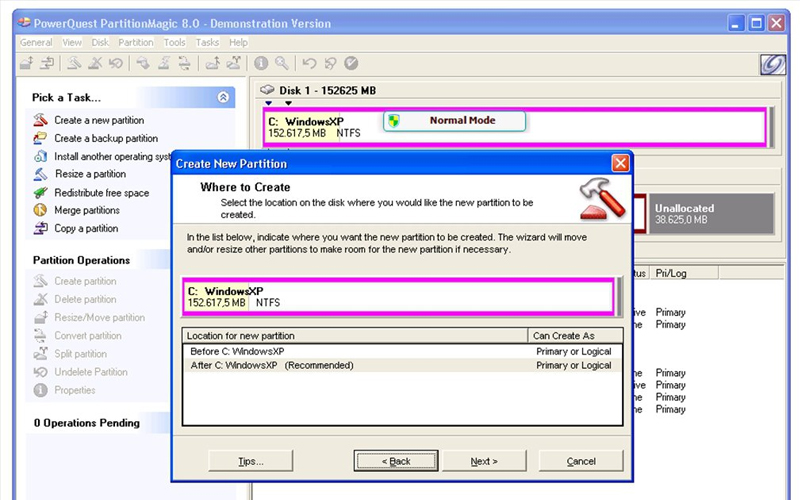Choose Install another operating system task

[x=102, y=156]
